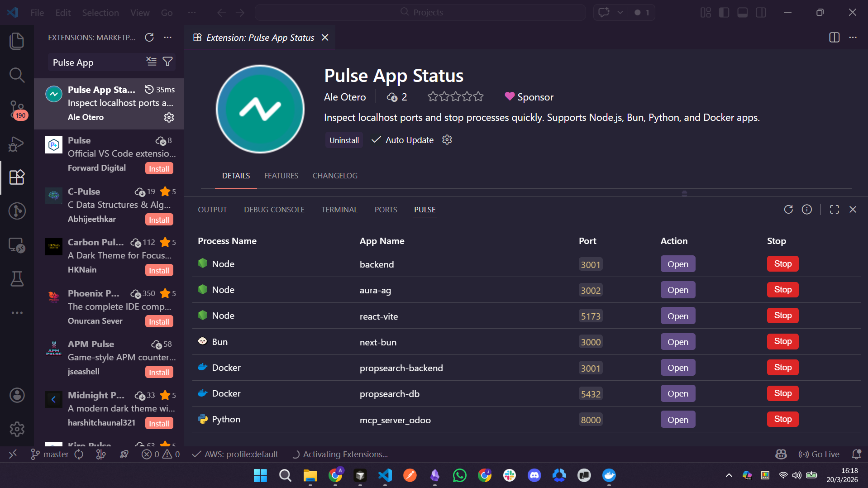This screenshot has height=488, width=868.
Task: Open More Actions menu in Extensions view
Action: tap(168, 38)
